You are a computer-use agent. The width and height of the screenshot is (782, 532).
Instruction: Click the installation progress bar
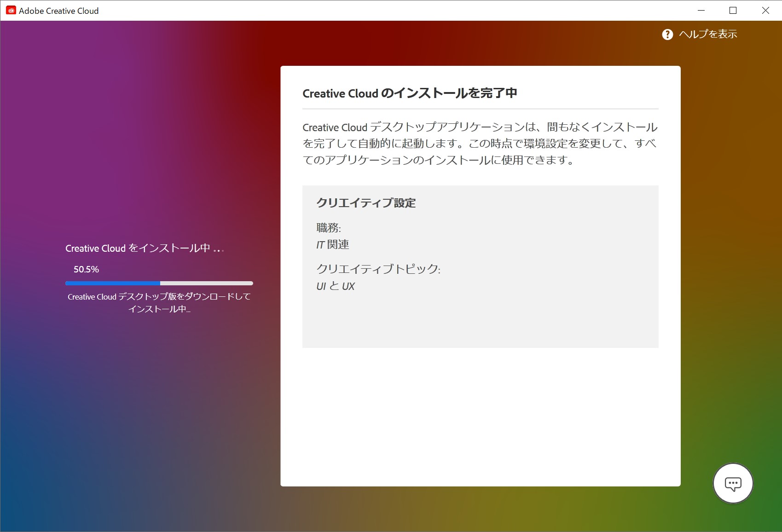[x=159, y=283]
